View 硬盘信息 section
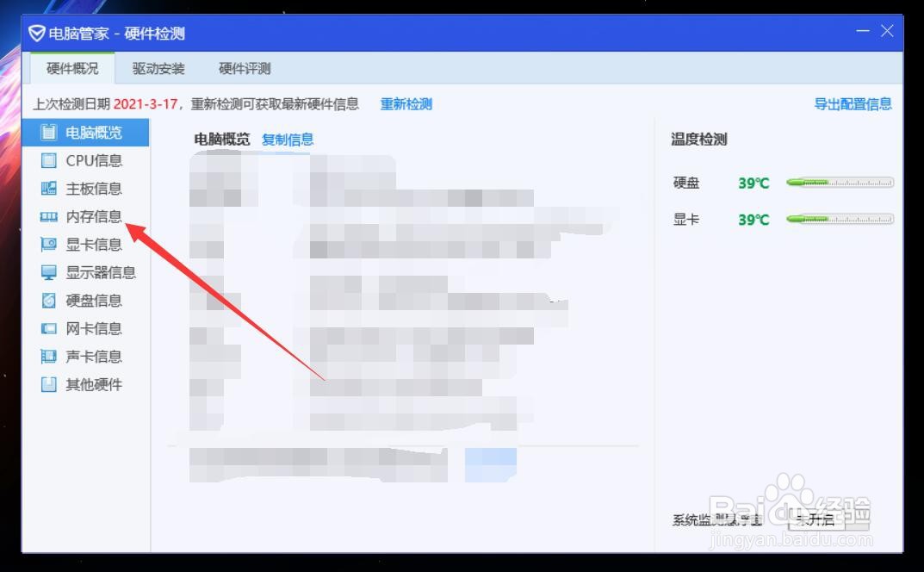This screenshot has width=924, height=572. [85, 300]
